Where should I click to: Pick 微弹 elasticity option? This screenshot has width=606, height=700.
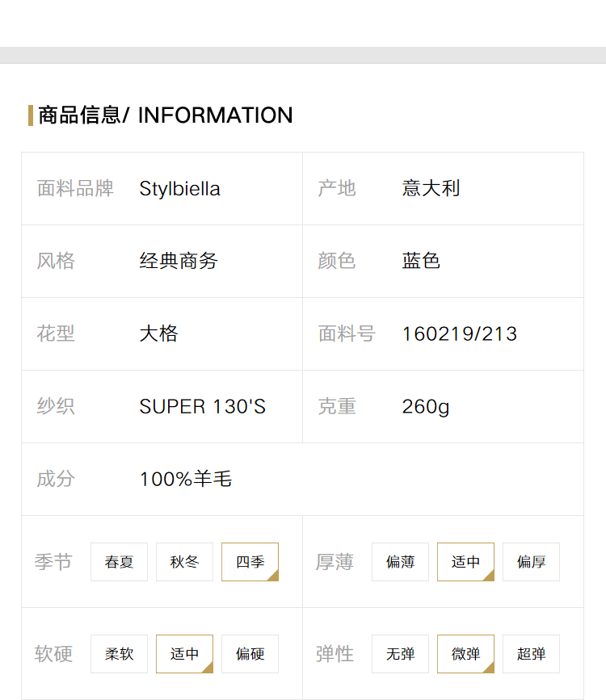[465, 653]
